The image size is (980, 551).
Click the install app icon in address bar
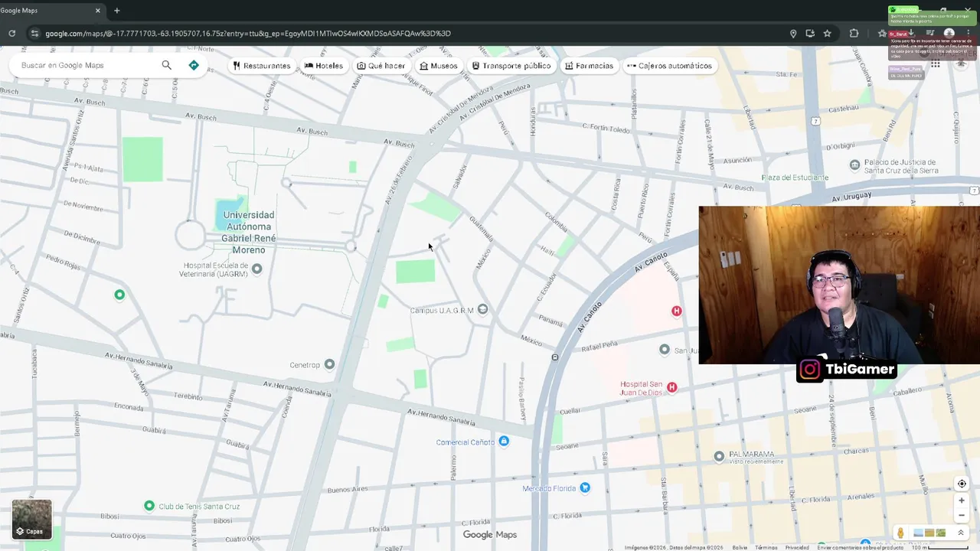pyautogui.click(x=810, y=34)
